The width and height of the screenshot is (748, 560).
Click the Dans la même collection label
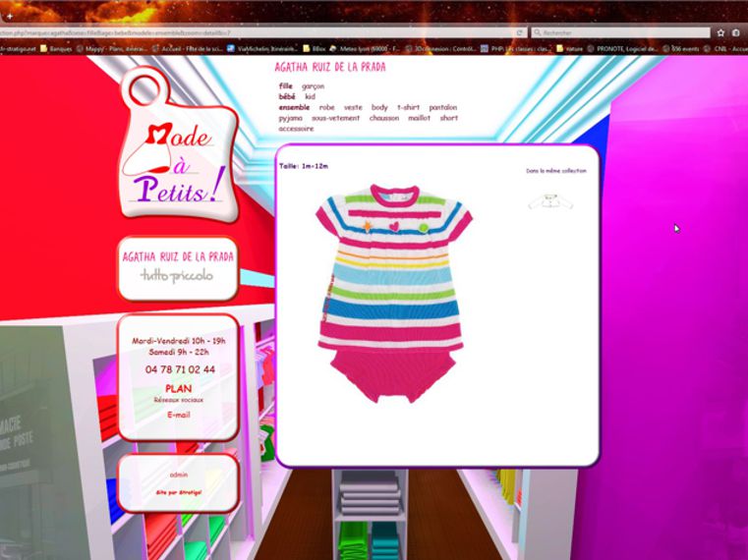tap(556, 171)
